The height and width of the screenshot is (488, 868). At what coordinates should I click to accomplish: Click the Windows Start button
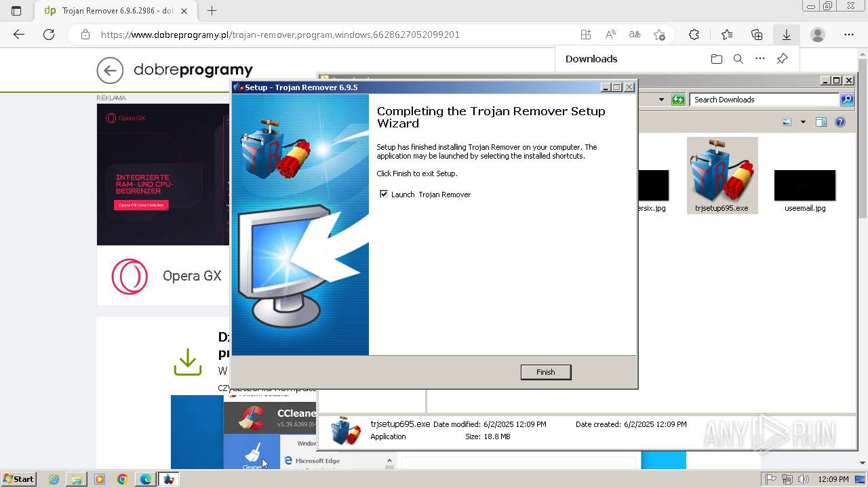tap(18, 479)
